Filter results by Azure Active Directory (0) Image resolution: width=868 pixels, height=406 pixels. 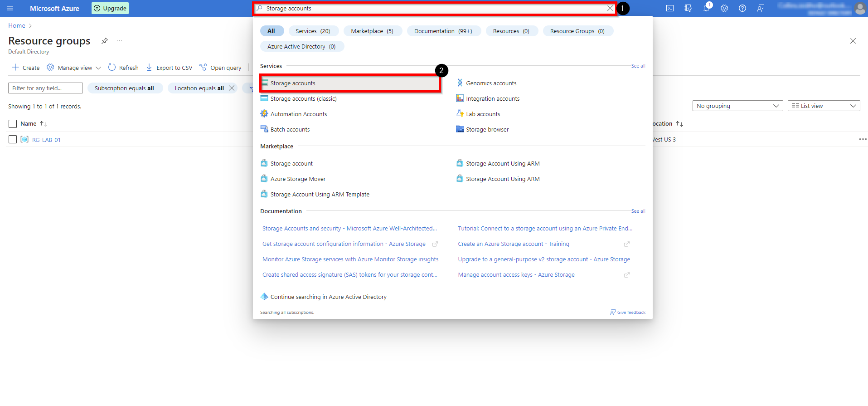point(301,46)
